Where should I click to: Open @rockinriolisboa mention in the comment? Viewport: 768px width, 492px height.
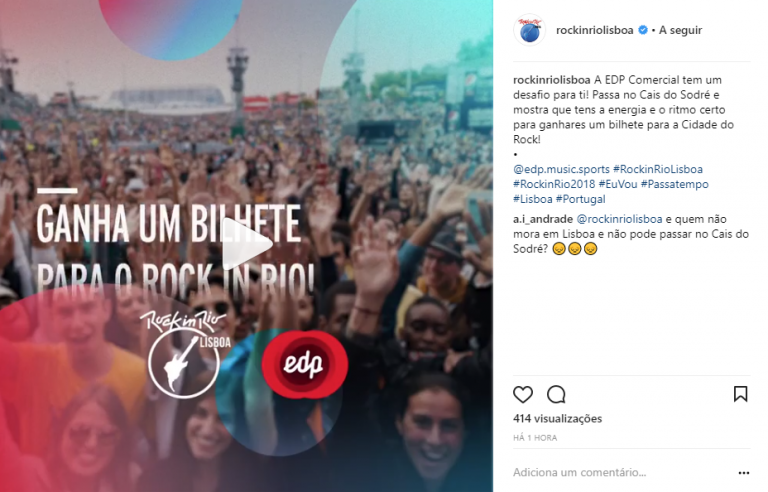(619, 219)
